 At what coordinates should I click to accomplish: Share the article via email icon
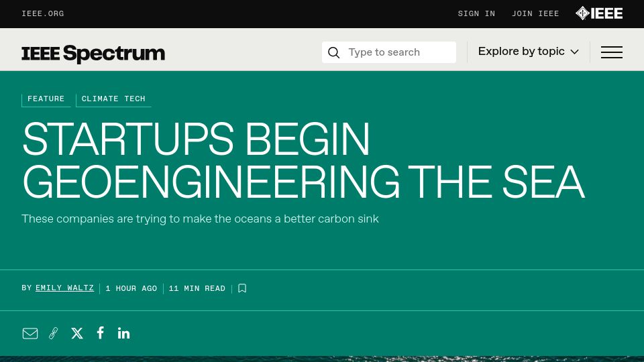pos(30,333)
